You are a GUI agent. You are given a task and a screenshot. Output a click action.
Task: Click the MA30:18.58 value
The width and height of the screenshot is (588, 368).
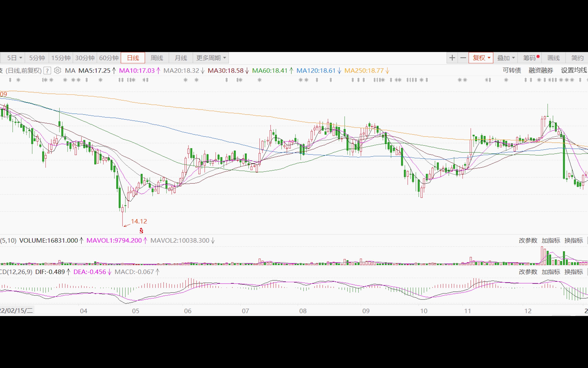click(x=225, y=71)
